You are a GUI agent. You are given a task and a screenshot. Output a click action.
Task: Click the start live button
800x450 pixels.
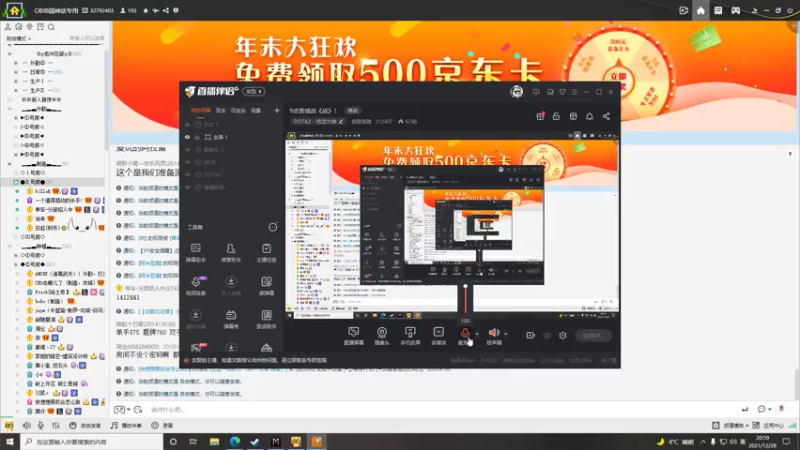[593, 335]
